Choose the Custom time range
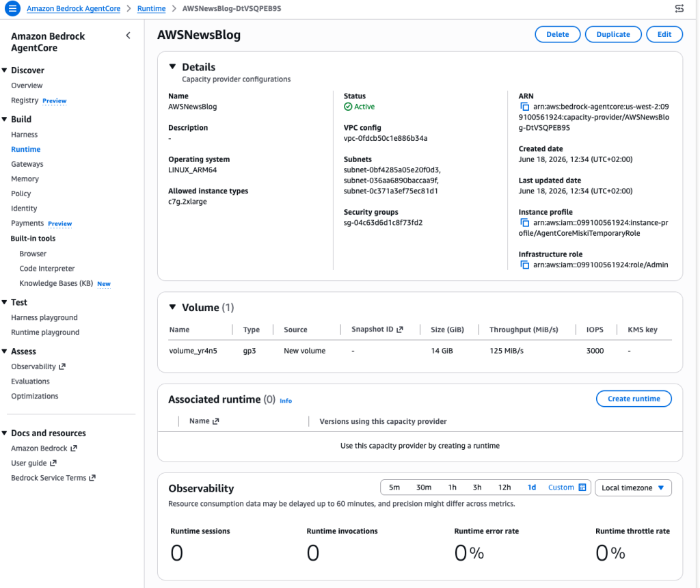The image size is (700, 588). pos(561,487)
